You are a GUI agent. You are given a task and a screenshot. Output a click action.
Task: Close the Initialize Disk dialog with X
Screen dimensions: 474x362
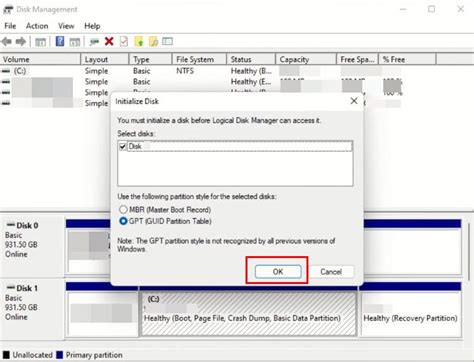point(354,101)
